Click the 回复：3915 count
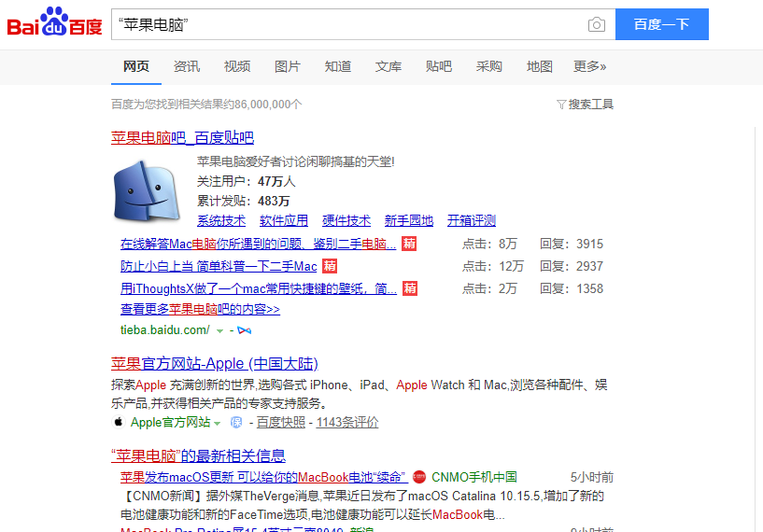The width and height of the screenshot is (763, 532). [x=572, y=244]
